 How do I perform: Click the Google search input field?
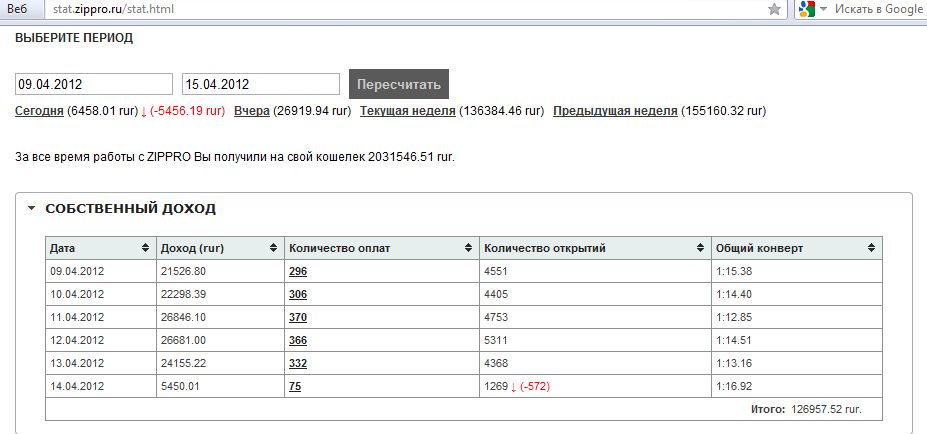tap(878, 9)
